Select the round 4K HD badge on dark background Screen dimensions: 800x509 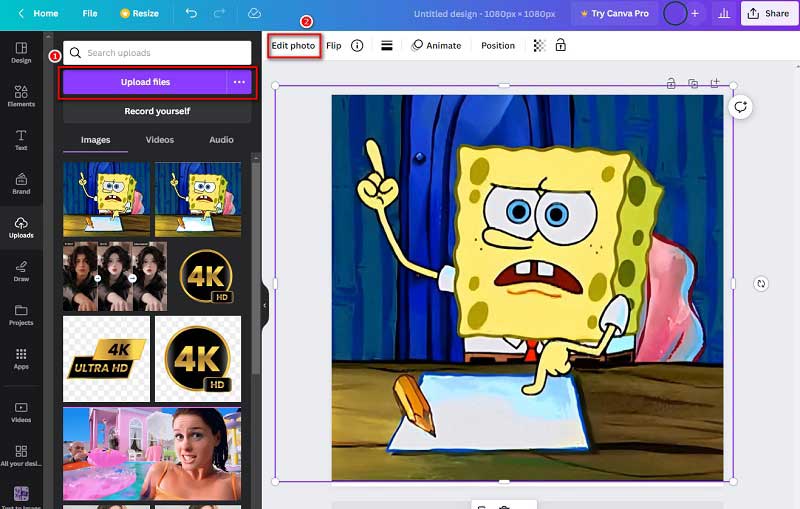[x=206, y=276]
